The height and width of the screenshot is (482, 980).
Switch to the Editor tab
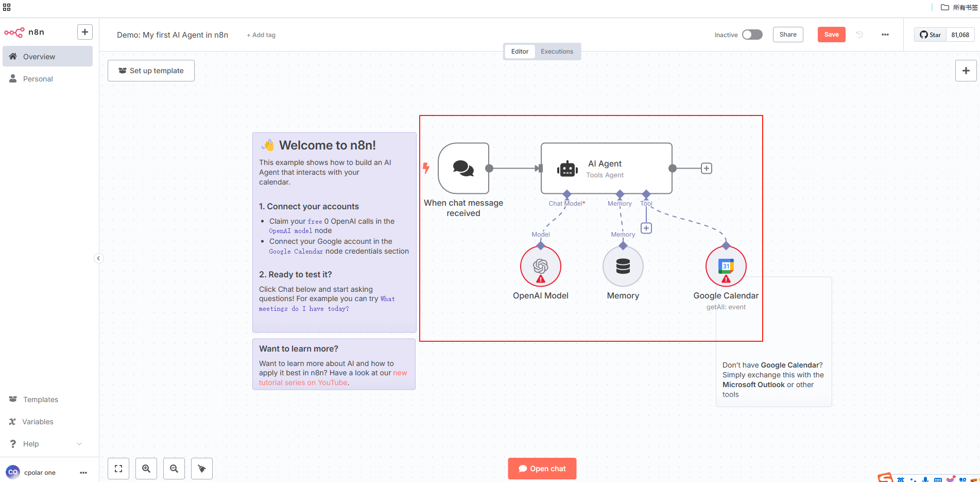click(520, 52)
